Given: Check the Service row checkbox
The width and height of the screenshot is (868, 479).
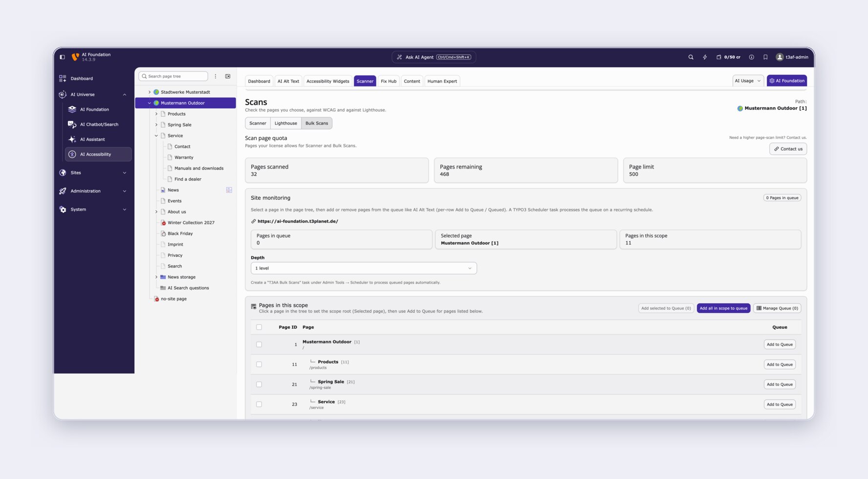Looking at the screenshot, I should [259, 405].
